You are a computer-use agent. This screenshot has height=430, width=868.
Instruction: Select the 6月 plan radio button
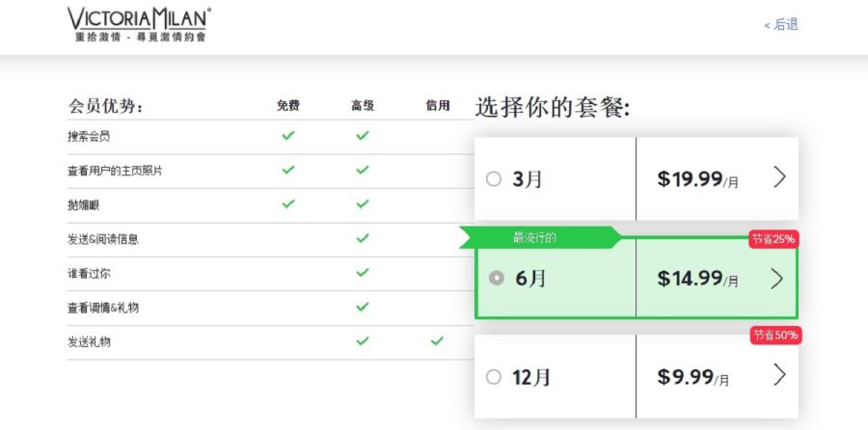(496, 278)
